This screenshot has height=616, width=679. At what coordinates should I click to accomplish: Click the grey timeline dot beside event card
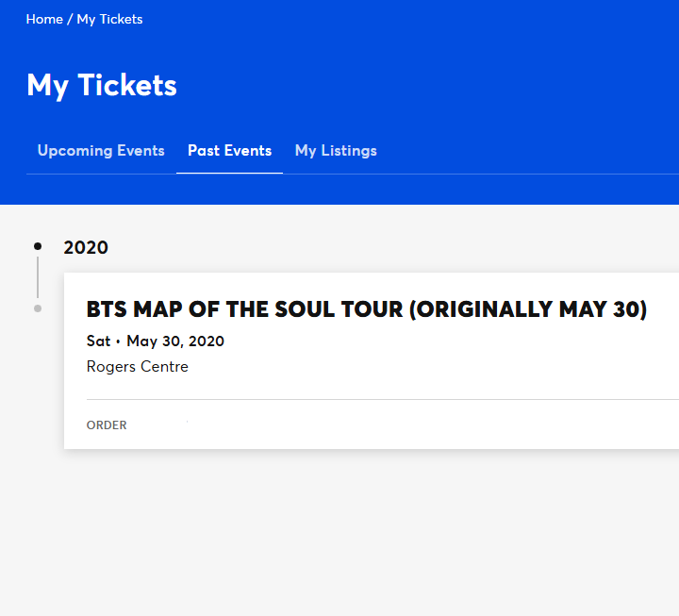click(38, 308)
